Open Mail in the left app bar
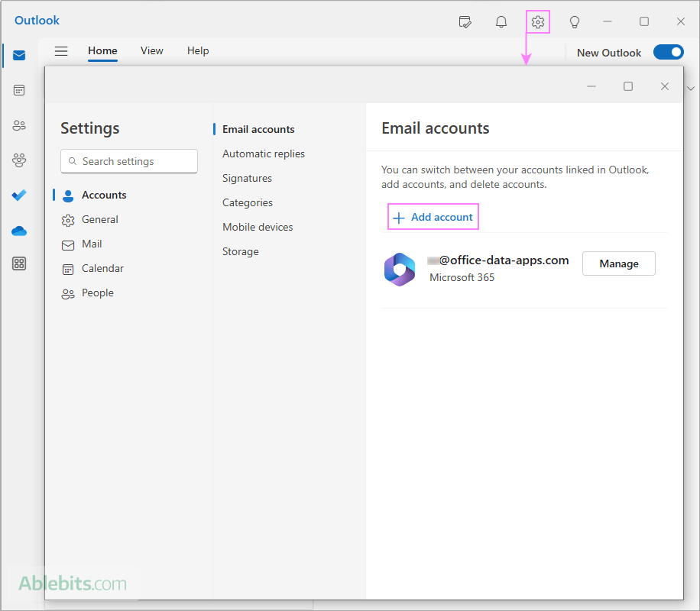700x611 pixels. pyautogui.click(x=19, y=55)
